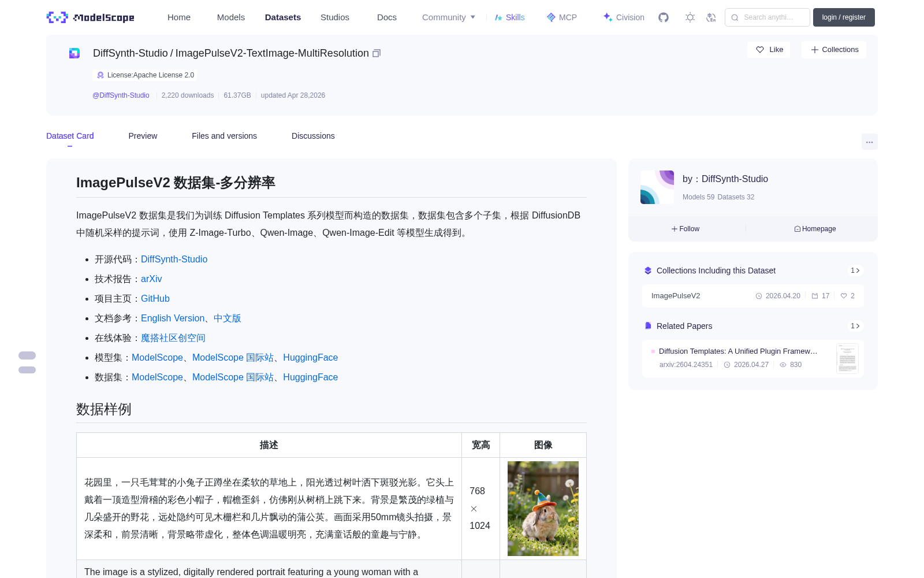Screen dimensions: 924x578
Task: Expand the Related Papers count arrow
Action: 855,326
